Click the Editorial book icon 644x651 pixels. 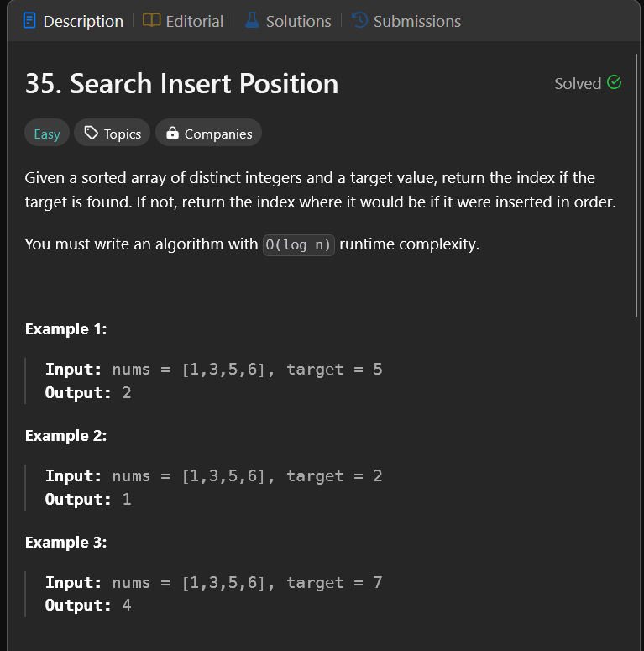[x=152, y=21]
